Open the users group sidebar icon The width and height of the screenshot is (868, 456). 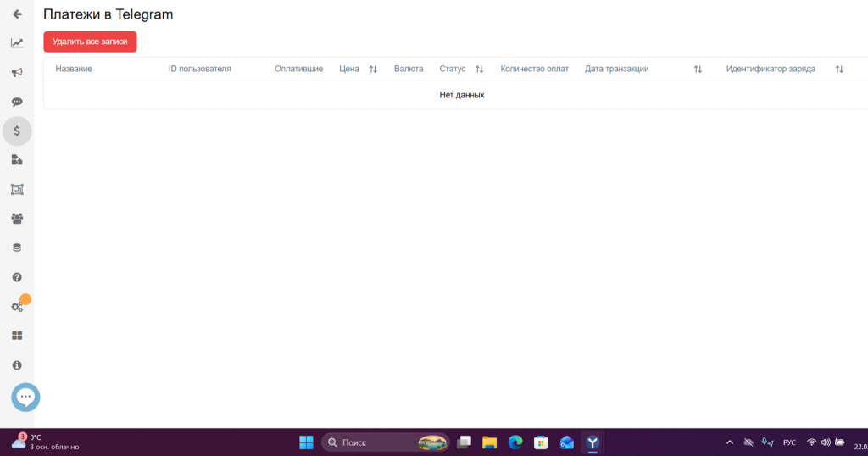point(17,219)
